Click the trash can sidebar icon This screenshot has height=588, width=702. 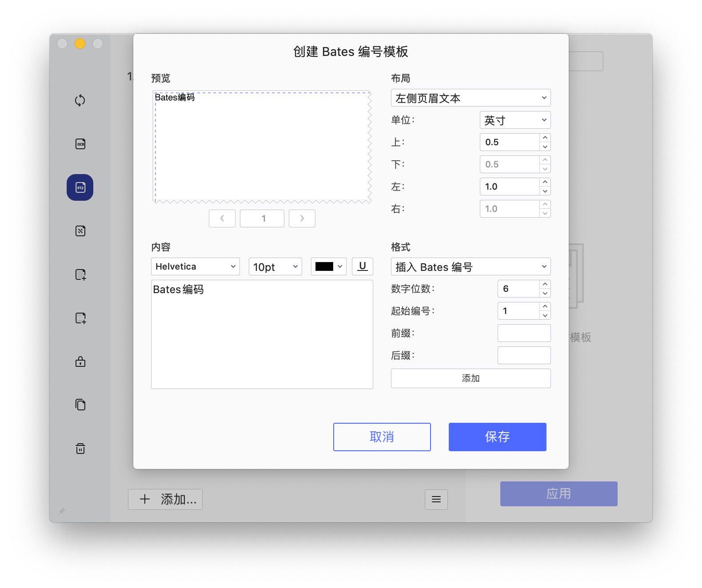pos(80,449)
